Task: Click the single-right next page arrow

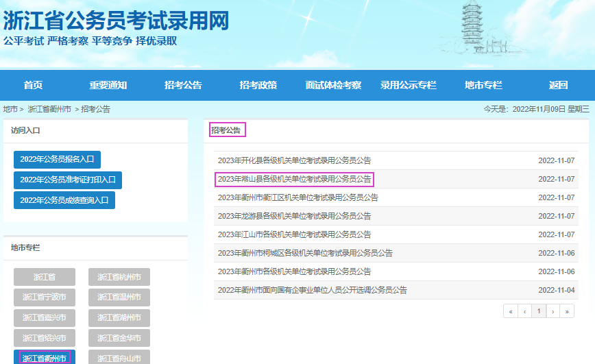Action: pyautogui.click(x=553, y=311)
